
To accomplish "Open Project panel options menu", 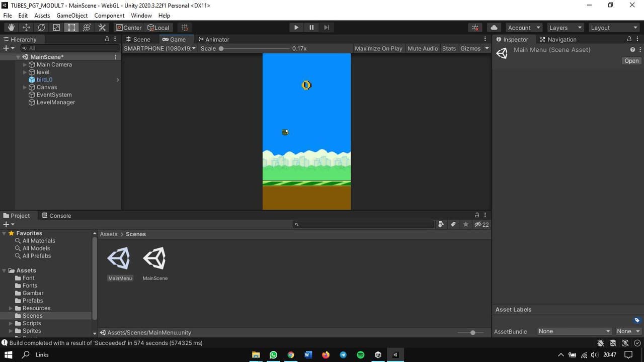I will coord(485,215).
